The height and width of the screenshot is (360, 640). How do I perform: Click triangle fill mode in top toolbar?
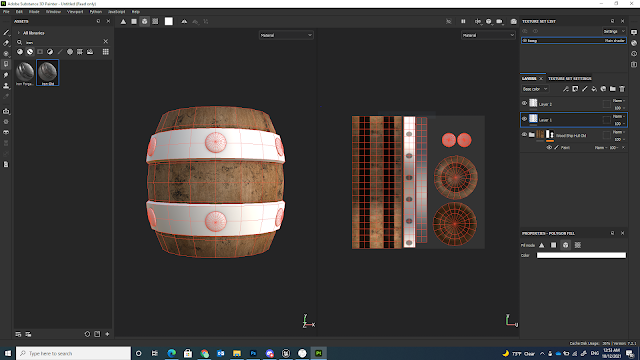123,22
